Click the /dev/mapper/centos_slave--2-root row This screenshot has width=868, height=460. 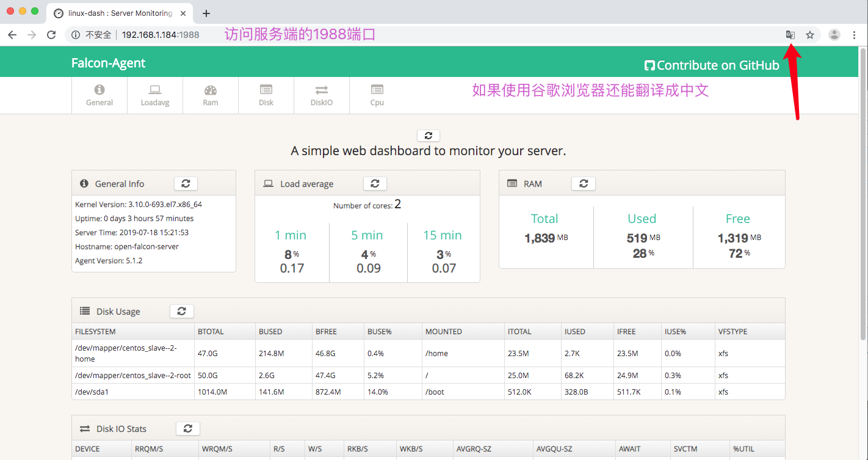point(429,375)
